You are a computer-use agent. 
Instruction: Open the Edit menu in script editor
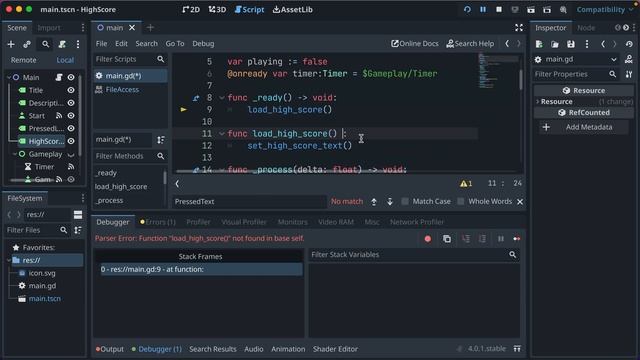(x=121, y=44)
